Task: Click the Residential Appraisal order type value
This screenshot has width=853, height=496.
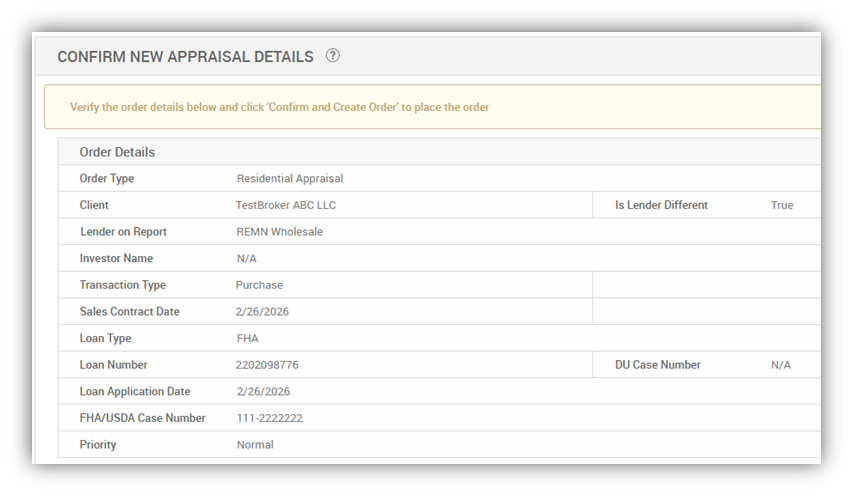Action: click(x=289, y=179)
